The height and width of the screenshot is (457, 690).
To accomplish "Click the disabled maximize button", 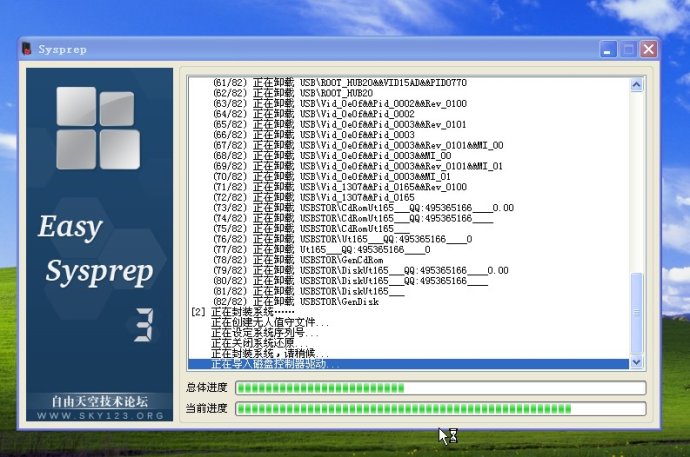I will click(x=628, y=49).
